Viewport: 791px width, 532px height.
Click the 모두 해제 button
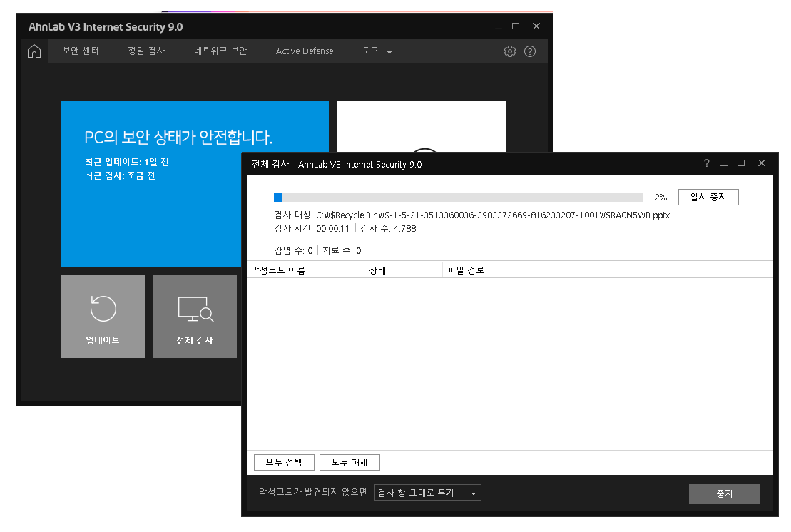349,462
